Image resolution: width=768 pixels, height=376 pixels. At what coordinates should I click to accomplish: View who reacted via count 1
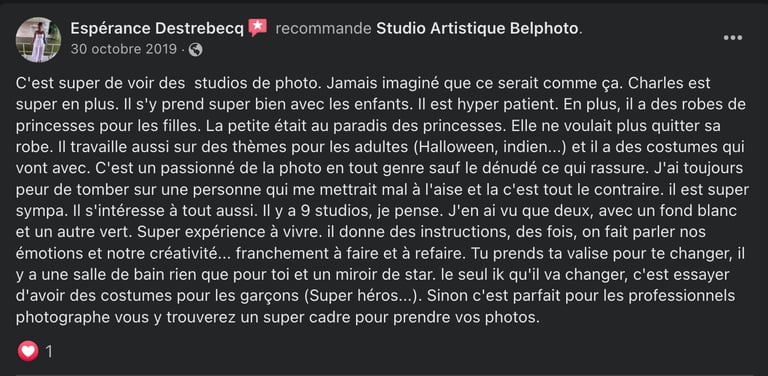pos(48,352)
